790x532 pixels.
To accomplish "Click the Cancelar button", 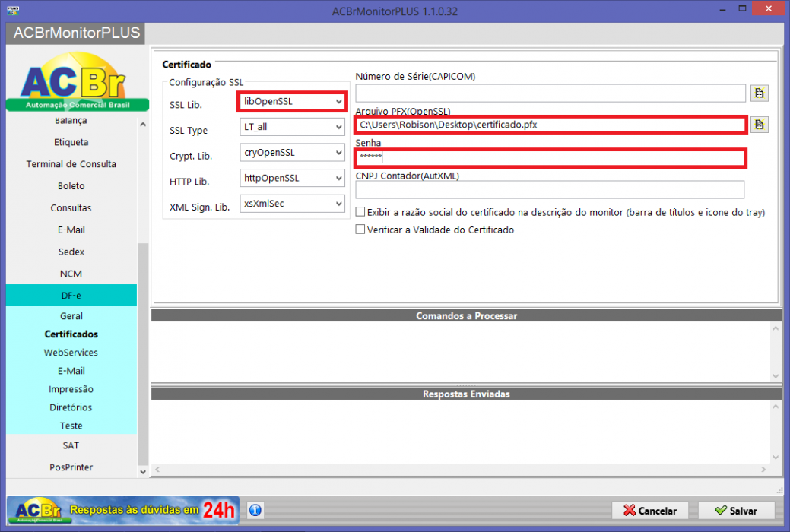I will pos(650,511).
